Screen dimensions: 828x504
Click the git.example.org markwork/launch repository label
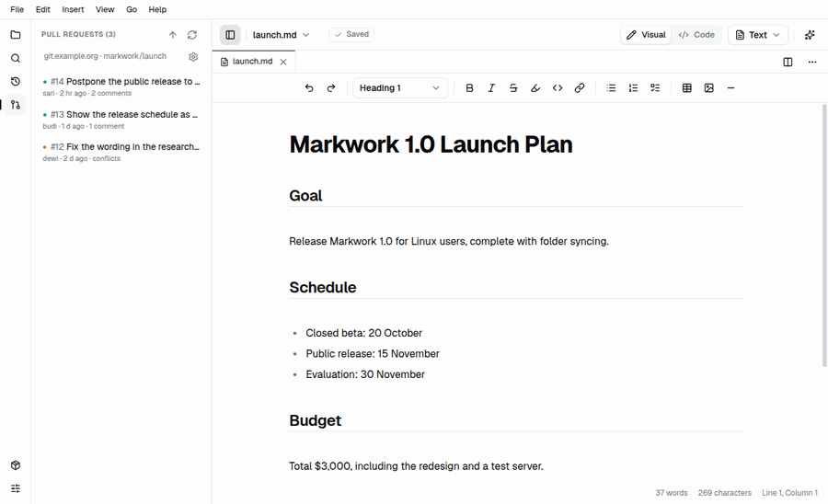pyautogui.click(x=105, y=56)
